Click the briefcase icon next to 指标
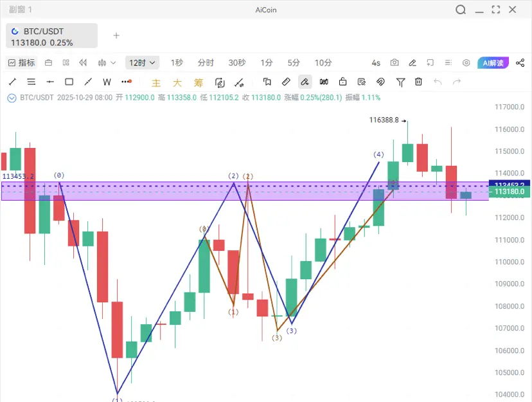This screenshot has width=532, height=402. (x=49, y=63)
